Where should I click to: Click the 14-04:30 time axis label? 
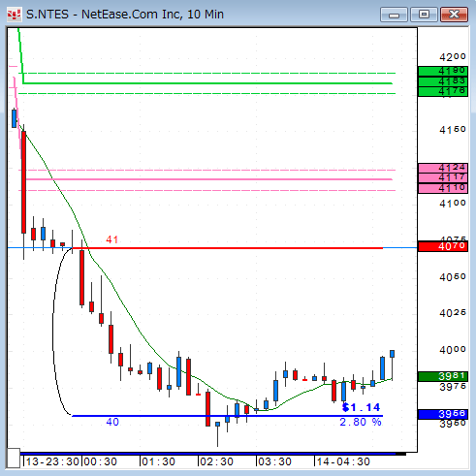343,461
